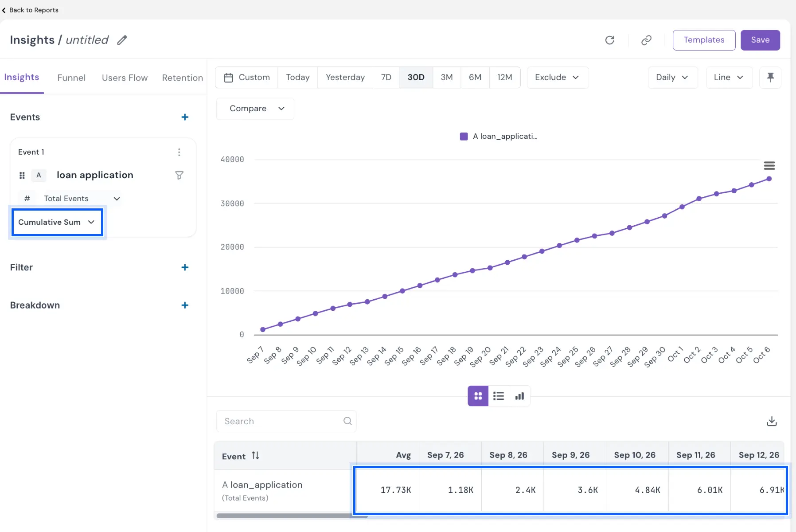Open the Users Flow tab
This screenshot has width=796, height=532.
pyautogui.click(x=125, y=78)
